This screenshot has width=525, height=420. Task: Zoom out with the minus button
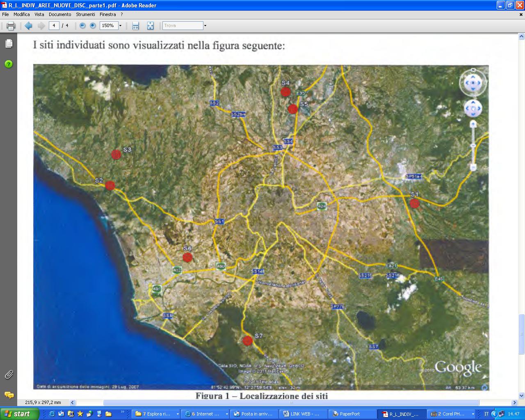coord(82,25)
